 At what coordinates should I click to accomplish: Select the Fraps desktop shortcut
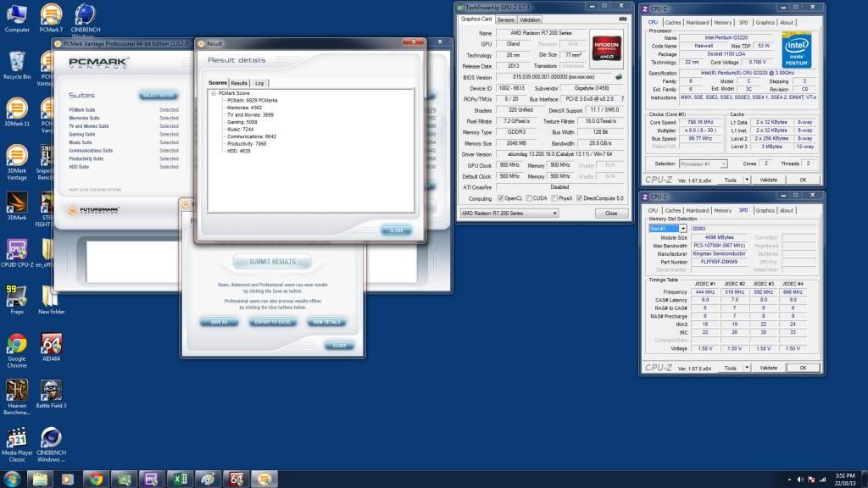17,300
